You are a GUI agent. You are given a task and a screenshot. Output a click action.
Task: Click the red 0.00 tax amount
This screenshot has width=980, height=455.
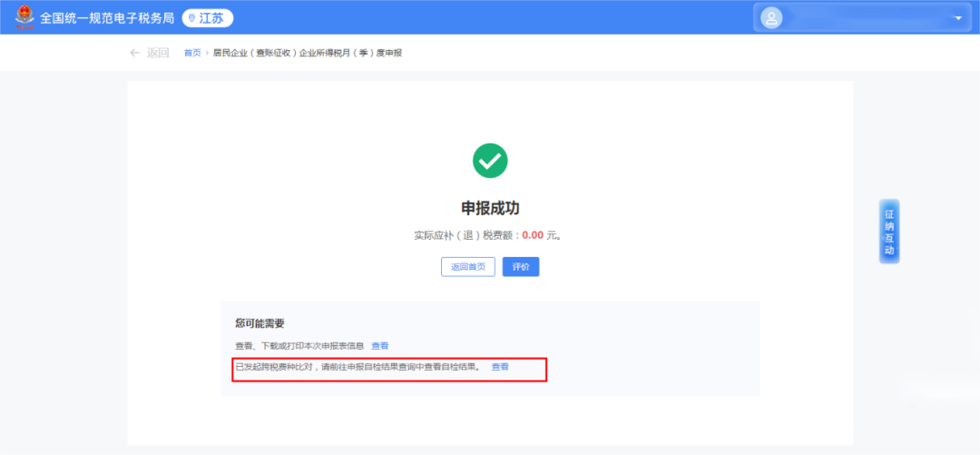(x=533, y=235)
